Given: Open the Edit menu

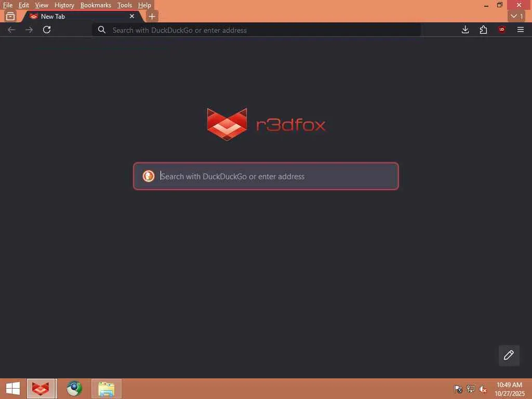Looking at the screenshot, I should [23, 5].
